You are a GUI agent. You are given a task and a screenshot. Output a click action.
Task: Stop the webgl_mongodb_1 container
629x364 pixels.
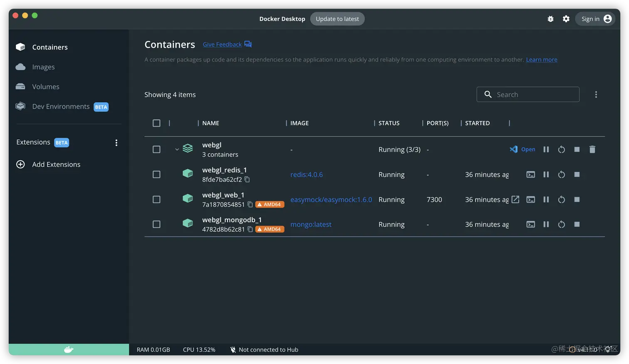click(577, 224)
